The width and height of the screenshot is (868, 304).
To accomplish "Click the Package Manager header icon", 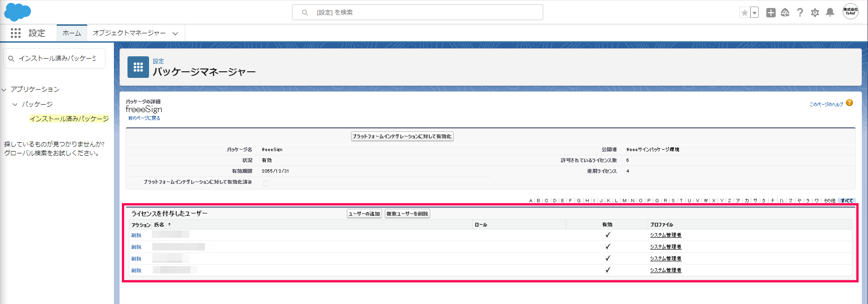I will (x=138, y=67).
